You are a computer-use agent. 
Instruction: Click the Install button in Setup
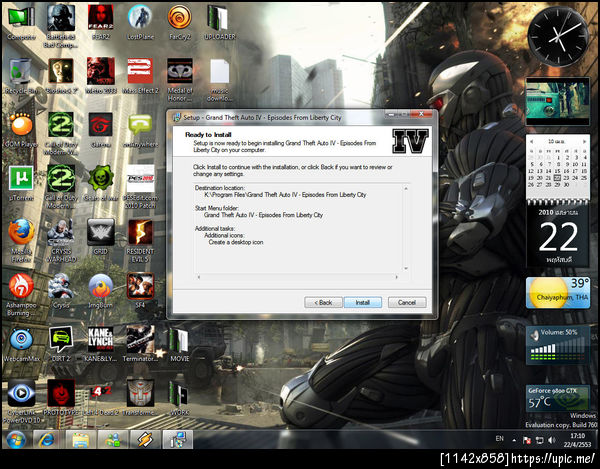coord(362,302)
